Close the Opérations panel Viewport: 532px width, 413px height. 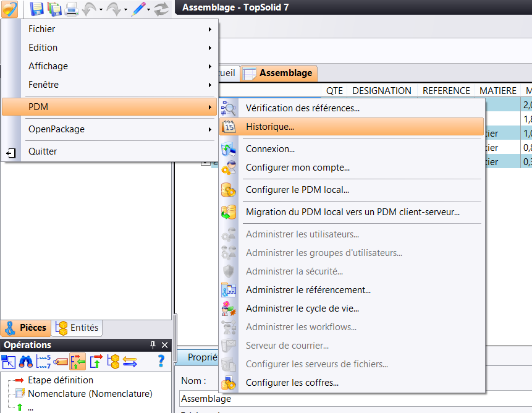(164, 345)
